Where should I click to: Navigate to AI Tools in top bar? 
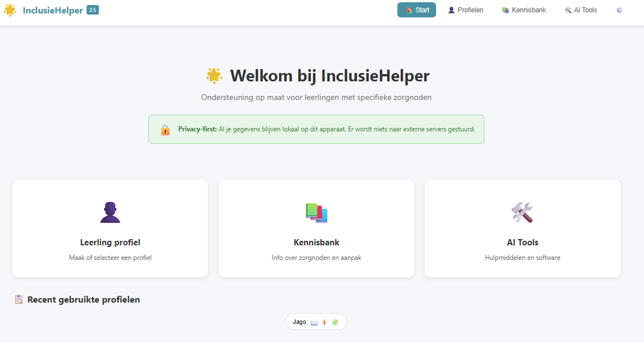pyautogui.click(x=580, y=10)
